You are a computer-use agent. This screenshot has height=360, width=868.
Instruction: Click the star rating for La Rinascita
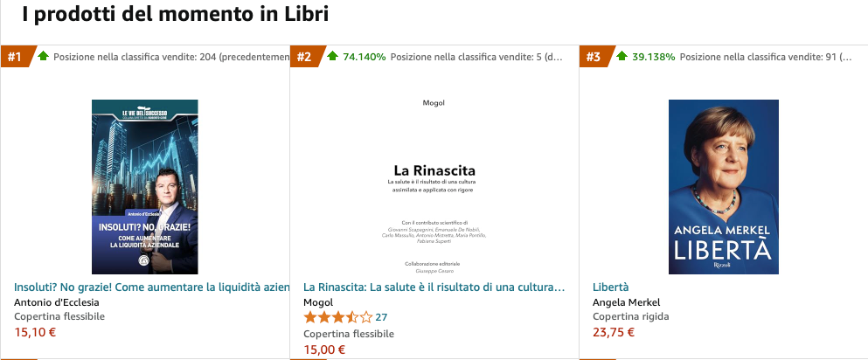pos(337,317)
